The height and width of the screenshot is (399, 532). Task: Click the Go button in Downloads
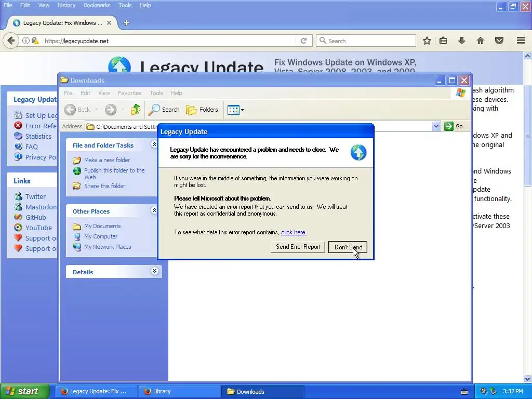pos(454,126)
